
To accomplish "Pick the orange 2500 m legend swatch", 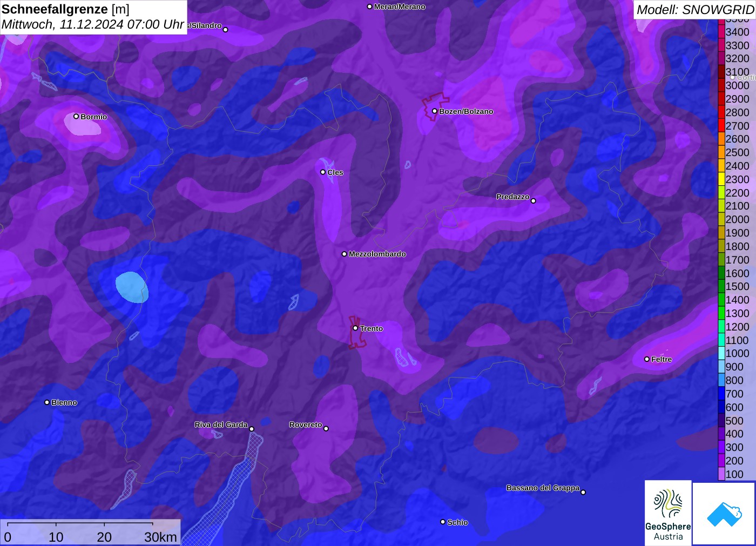I will (x=721, y=152).
